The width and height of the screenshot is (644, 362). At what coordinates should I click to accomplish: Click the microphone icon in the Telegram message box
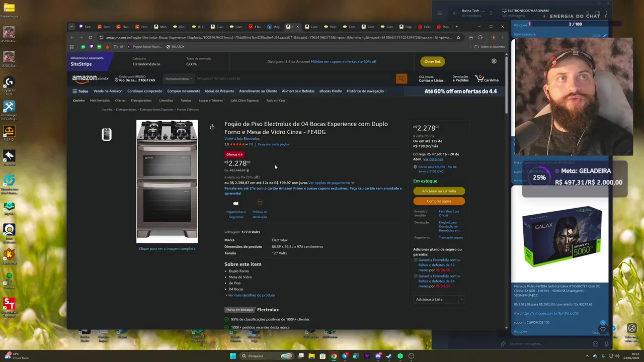coord(606,344)
